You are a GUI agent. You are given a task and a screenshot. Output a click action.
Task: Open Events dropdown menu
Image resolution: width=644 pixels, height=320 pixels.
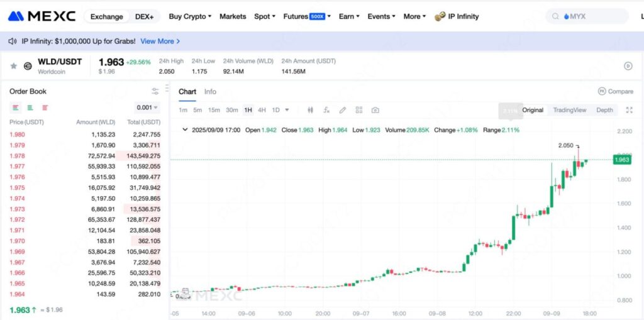[381, 16]
